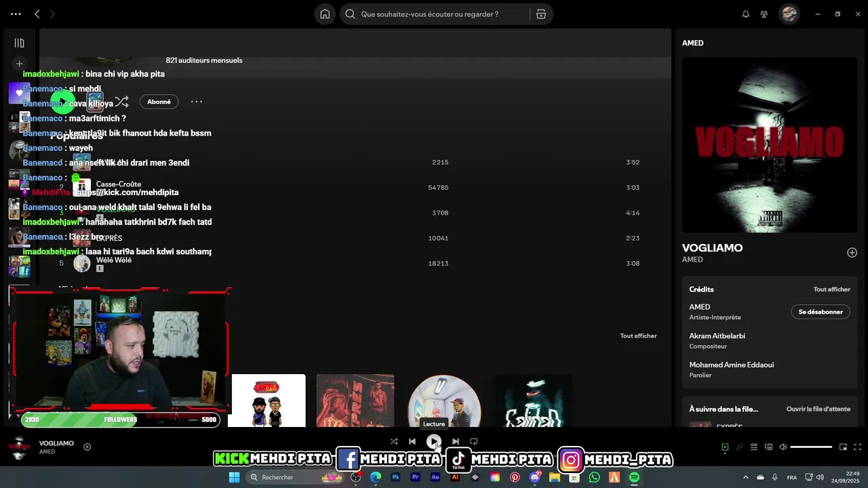Enter fullscreen mode icon

(857, 447)
